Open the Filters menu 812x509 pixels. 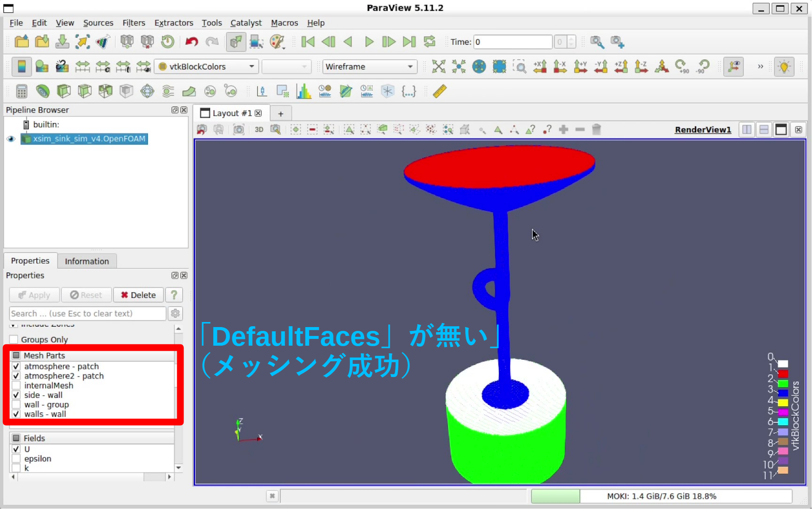[x=134, y=23]
